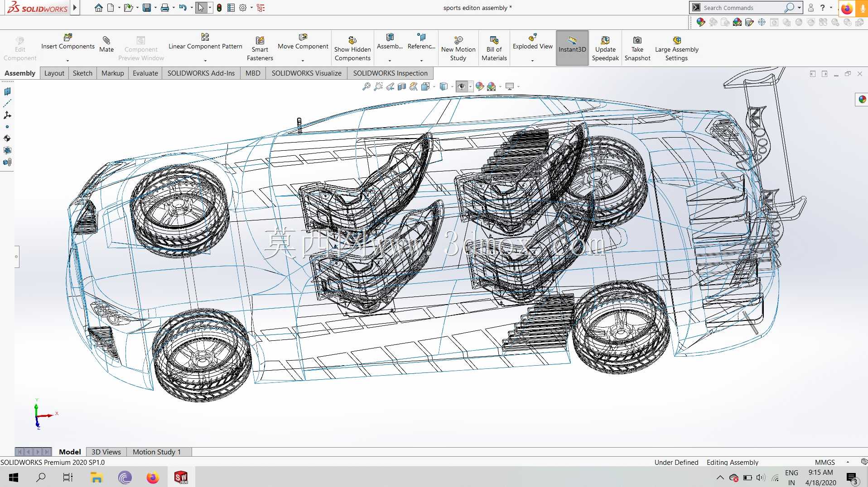
Task: Open the Motion Study 1 tab
Action: coord(156,451)
